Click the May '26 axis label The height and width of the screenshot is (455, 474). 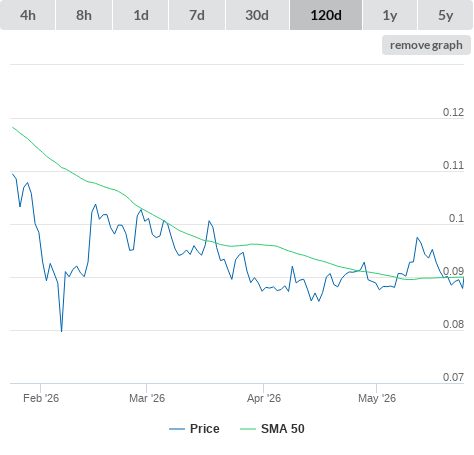377,398
